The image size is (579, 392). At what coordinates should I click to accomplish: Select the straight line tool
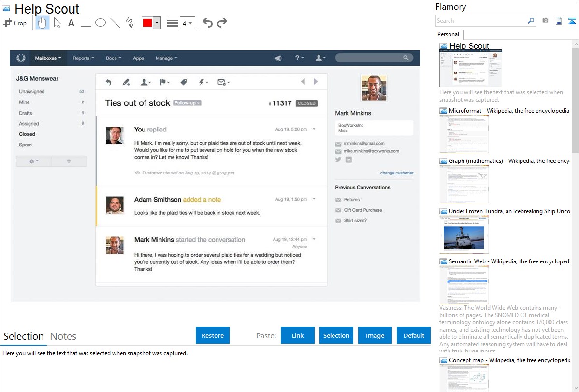115,23
